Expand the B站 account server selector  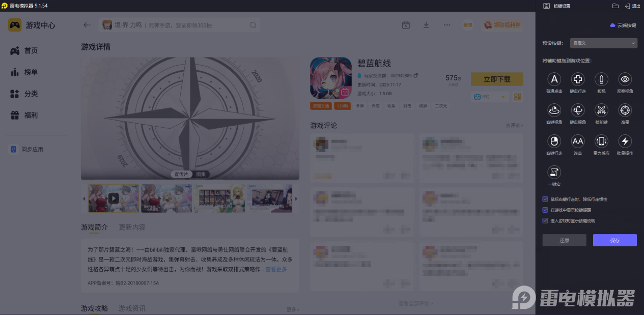click(x=489, y=97)
